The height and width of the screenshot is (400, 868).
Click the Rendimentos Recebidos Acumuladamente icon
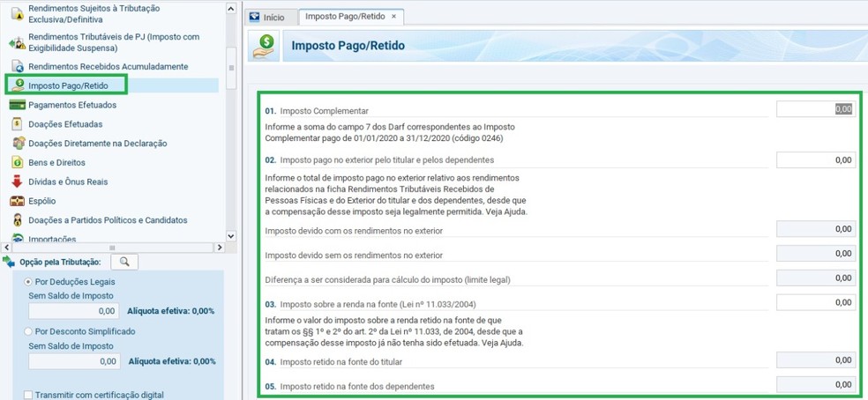pyautogui.click(x=17, y=67)
